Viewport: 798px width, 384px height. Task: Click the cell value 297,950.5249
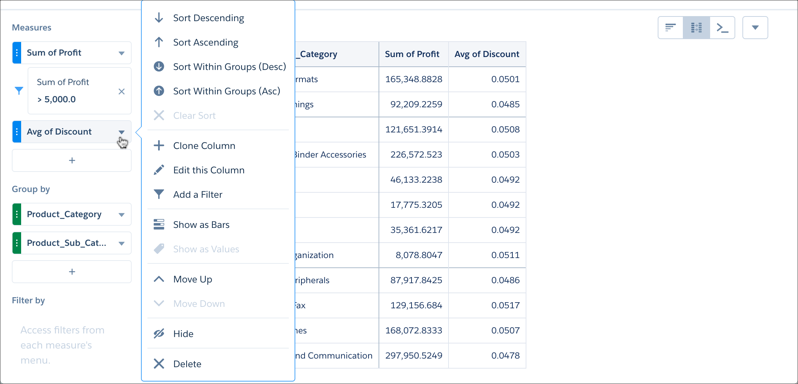pyautogui.click(x=413, y=356)
